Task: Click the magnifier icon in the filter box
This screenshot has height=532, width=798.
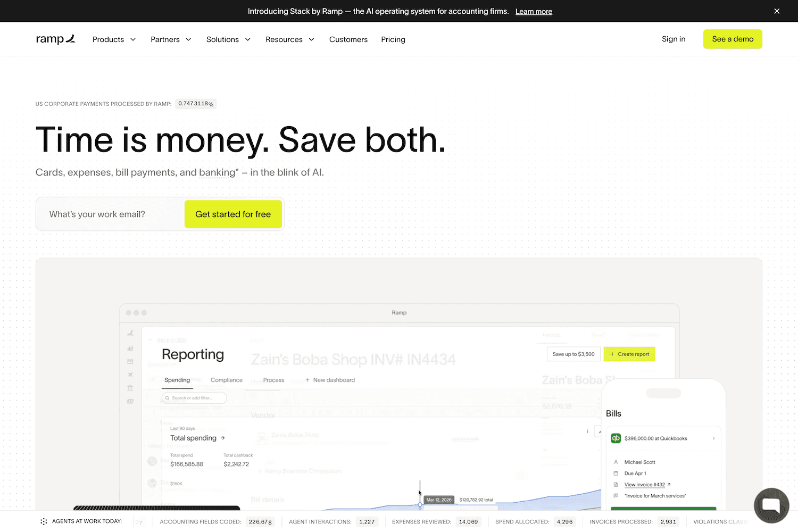Action: click(x=168, y=398)
